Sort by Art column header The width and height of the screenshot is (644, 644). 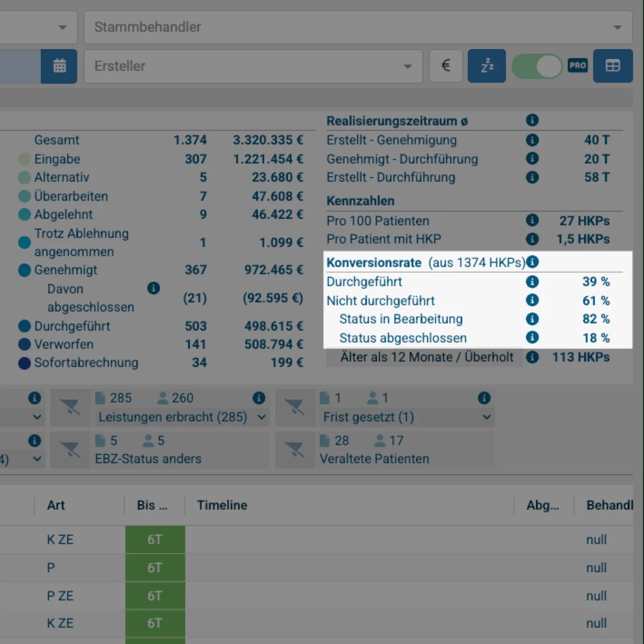tap(56, 505)
